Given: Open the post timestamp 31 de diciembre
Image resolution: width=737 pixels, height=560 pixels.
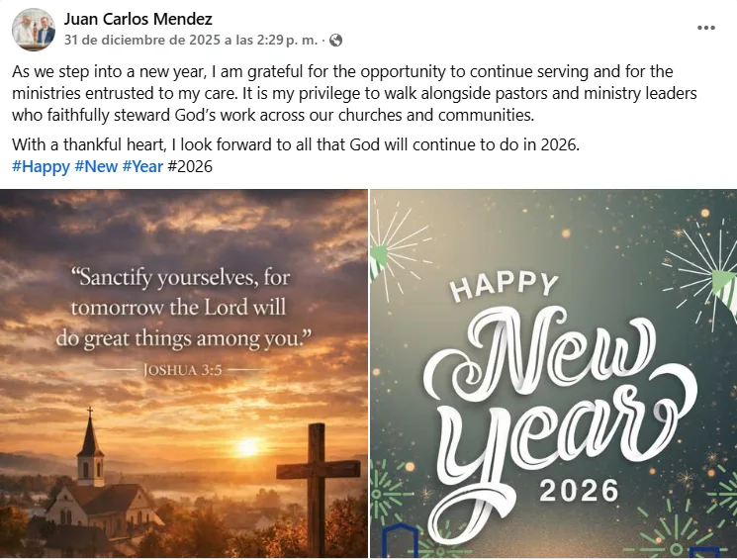Looking at the screenshot, I should coord(189,41).
